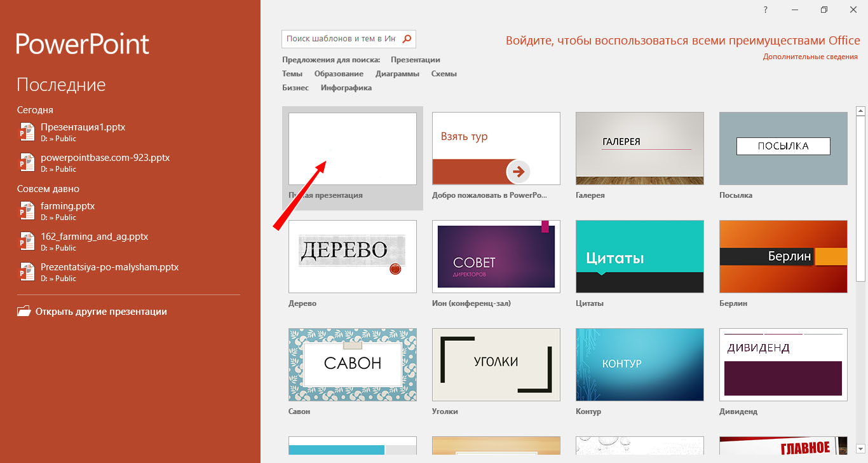Open the Взять тур welcome template

click(x=496, y=149)
